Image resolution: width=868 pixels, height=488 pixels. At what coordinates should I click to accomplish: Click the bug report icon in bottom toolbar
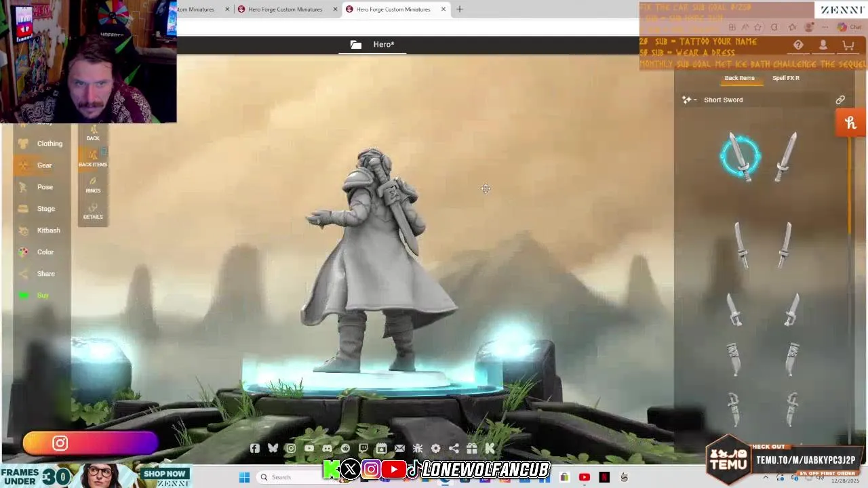[x=418, y=448]
